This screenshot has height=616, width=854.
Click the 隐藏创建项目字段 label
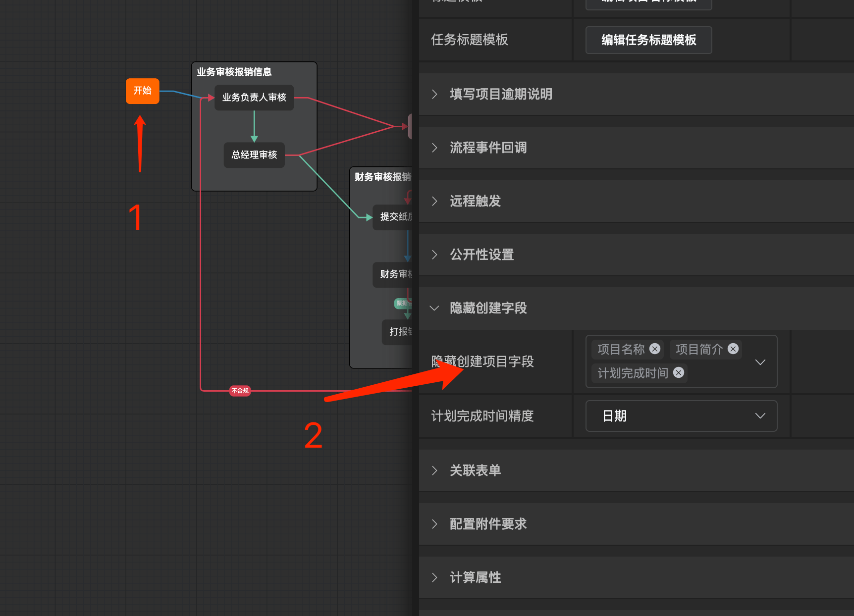(482, 361)
